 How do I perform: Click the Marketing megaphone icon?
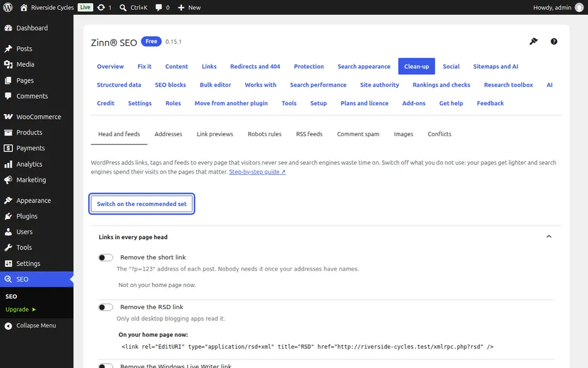point(8,180)
